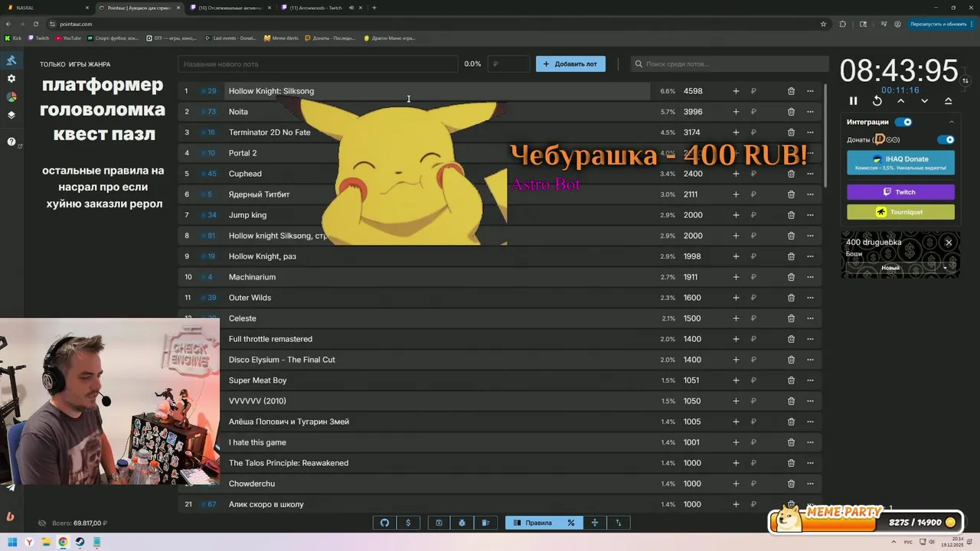Add amount to Disco Elysium lot
The height and width of the screenshot is (551, 980).
click(736, 360)
